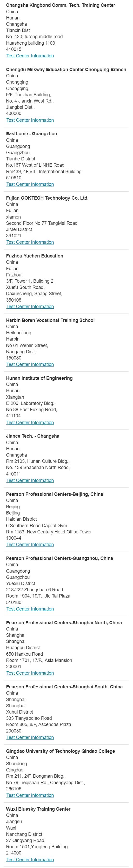
Task: Open Test Center Information for Qingdao University college
Action: tap(30, 795)
